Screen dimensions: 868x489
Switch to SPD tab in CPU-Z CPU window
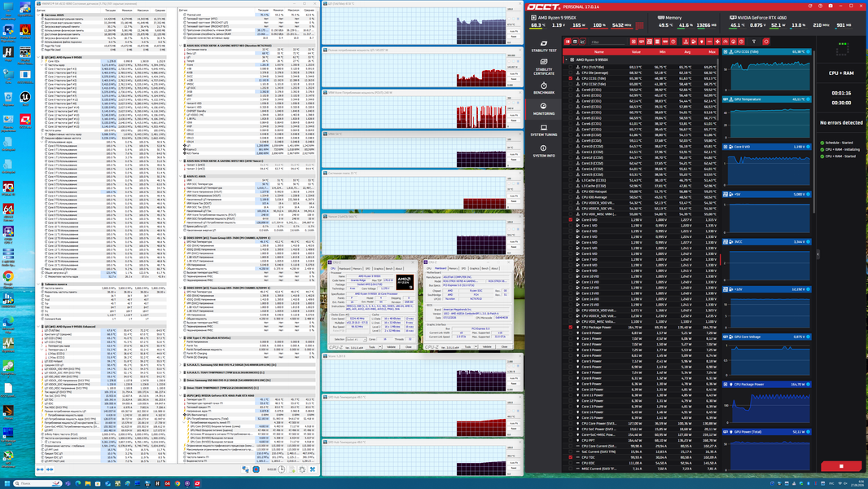(x=367, y=269)
